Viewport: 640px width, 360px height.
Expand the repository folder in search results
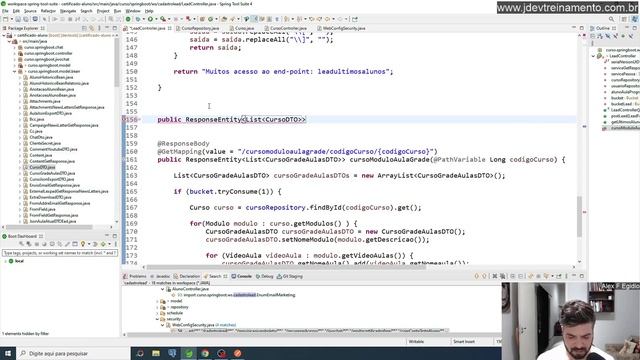click(x=158, y=307)
